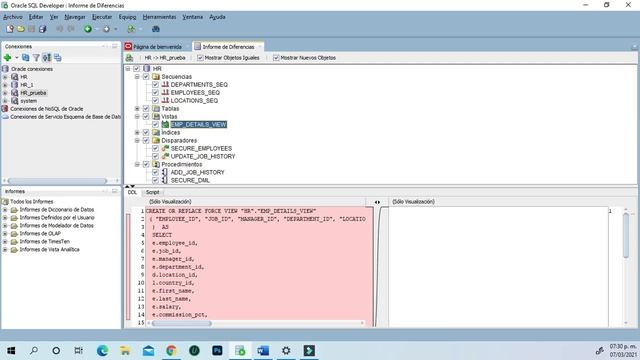Switch to the Script tab

click(x=153, y=192)
